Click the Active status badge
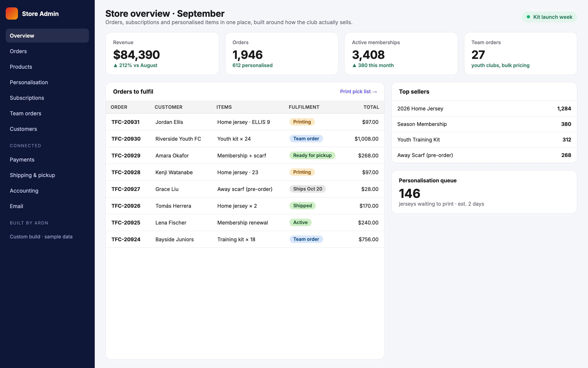588x368 pixels. 300,222
